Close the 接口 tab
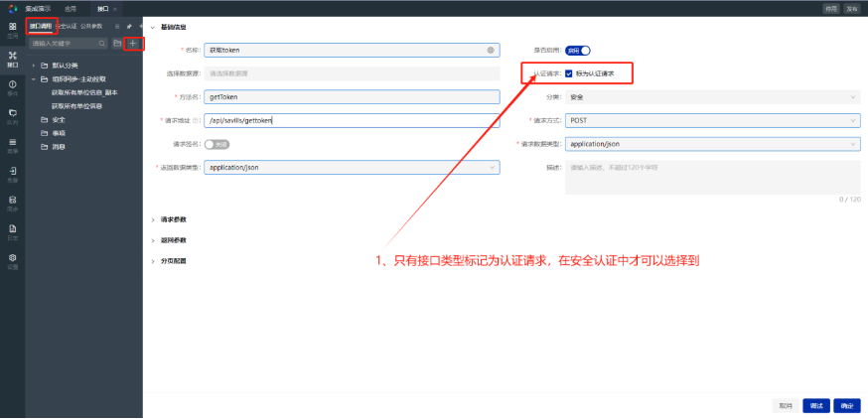The height and width of the screenshot is (419, 868). pyautogui.click(x=114, y=9)
